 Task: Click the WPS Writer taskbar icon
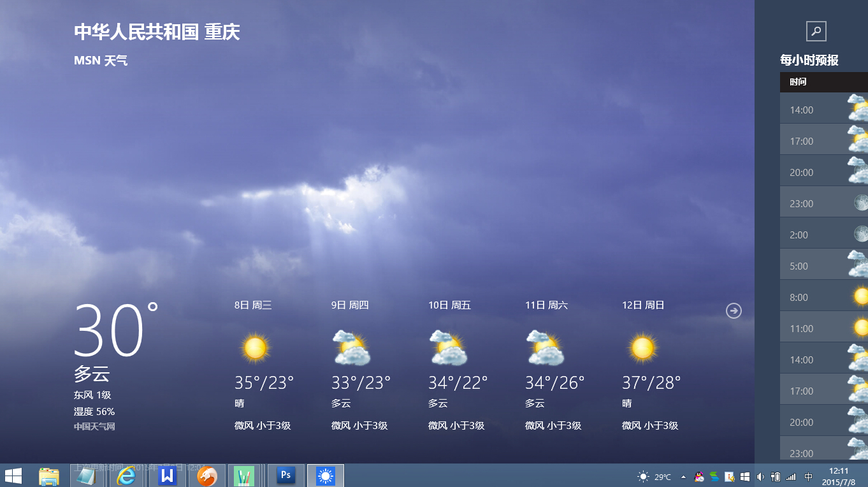coord(167,476)
